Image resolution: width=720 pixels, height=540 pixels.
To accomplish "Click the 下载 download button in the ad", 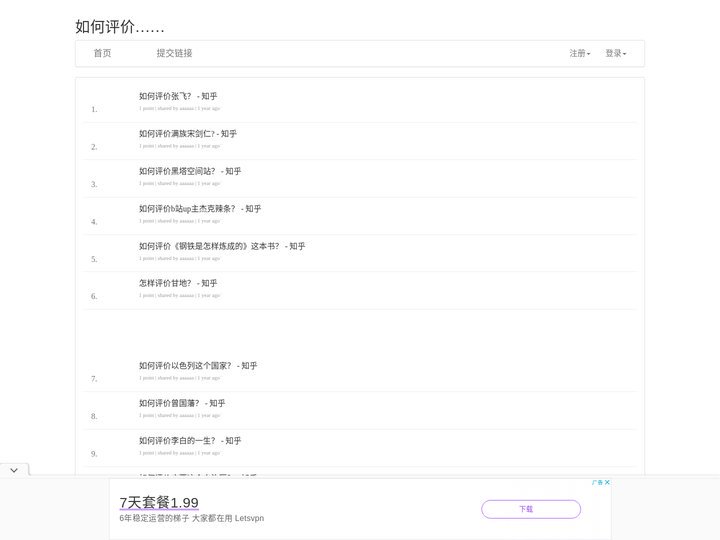I will click(x=531, y=509).
